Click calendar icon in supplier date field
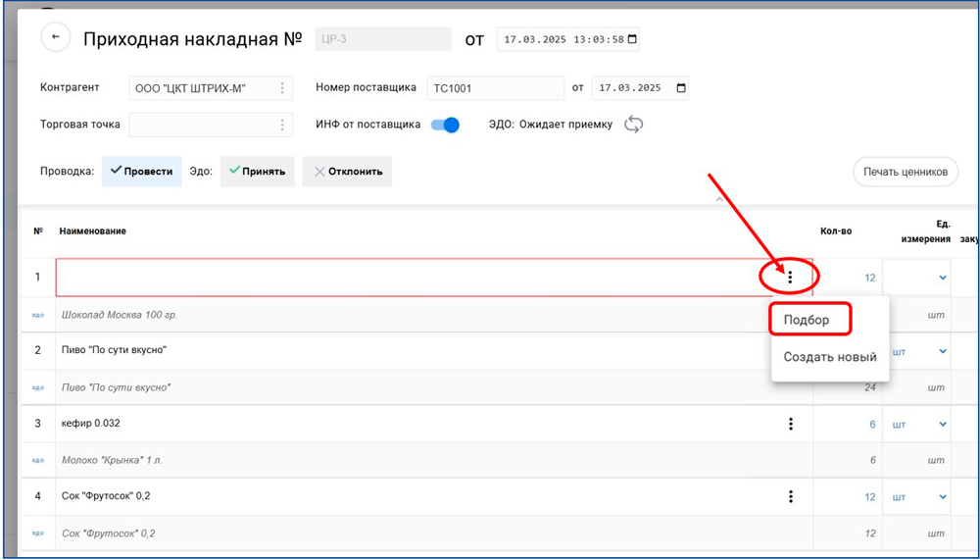Screen dimensions: 980x560 [680, 88]
